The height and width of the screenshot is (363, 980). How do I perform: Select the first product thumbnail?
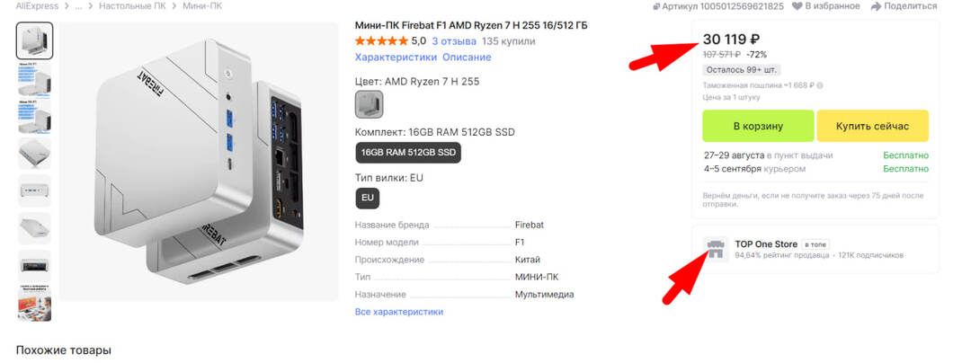[34, 41]
